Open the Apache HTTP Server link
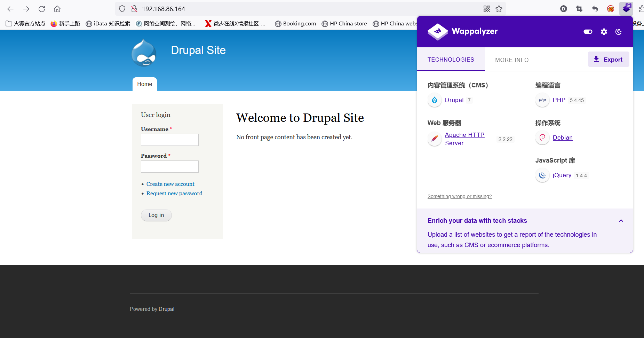 [464, 139]
